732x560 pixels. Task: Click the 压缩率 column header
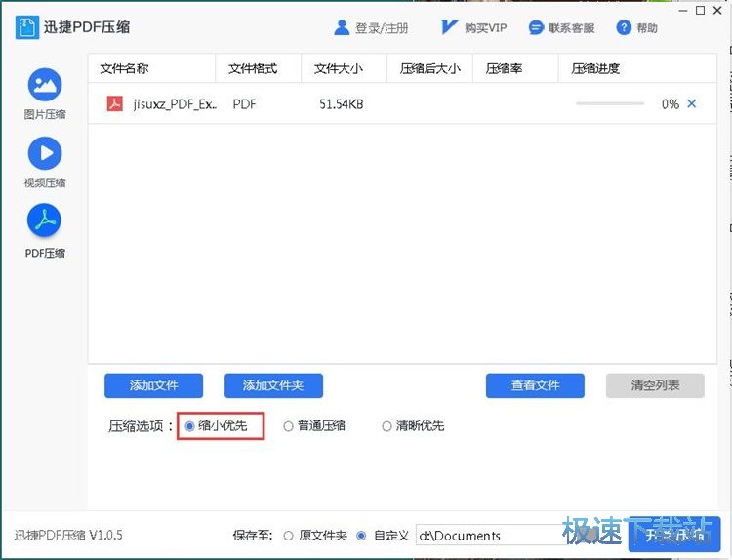tap(516, 68)
